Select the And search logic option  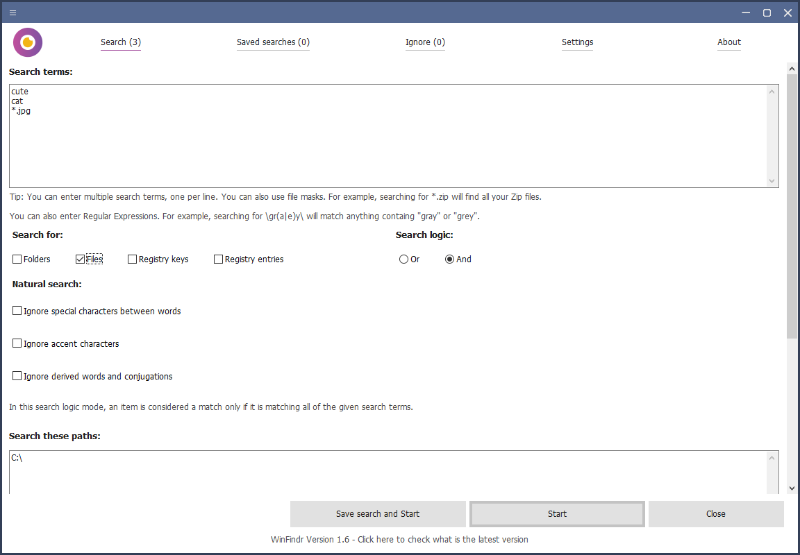449,259
